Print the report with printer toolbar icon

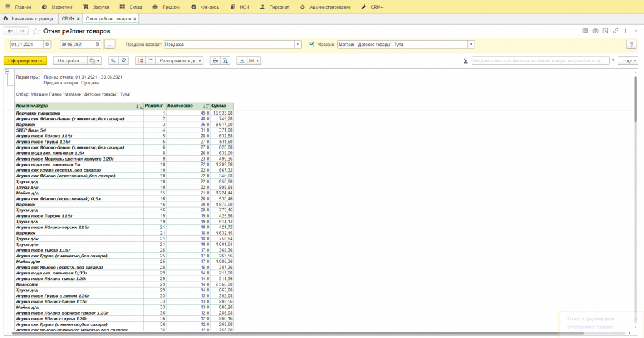[x=215, y=60]
